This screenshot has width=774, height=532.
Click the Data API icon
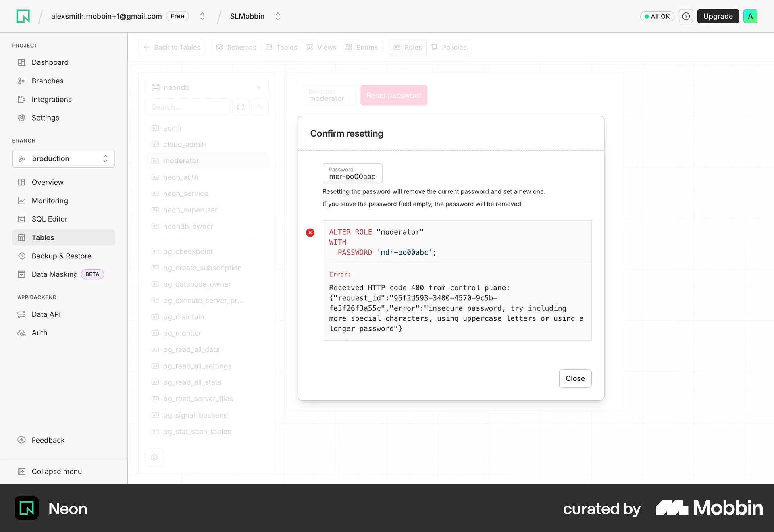21,314
